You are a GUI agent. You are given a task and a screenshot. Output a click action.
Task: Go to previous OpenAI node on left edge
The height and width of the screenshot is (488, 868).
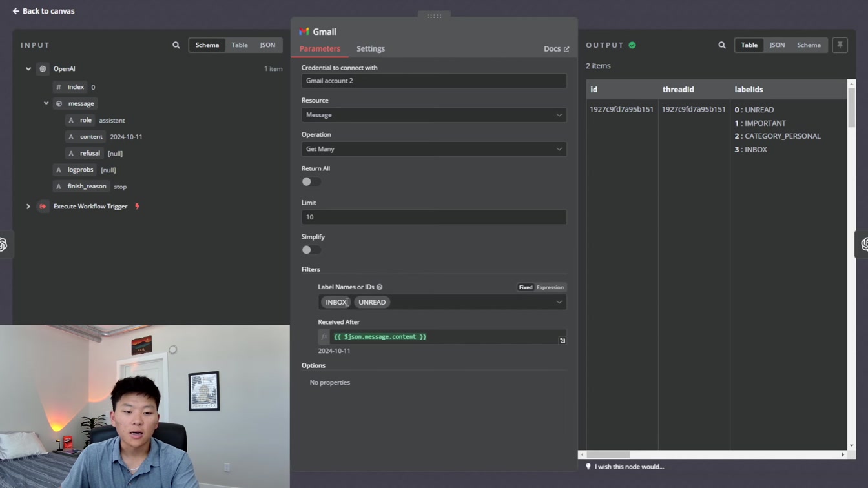coord(4,245)
